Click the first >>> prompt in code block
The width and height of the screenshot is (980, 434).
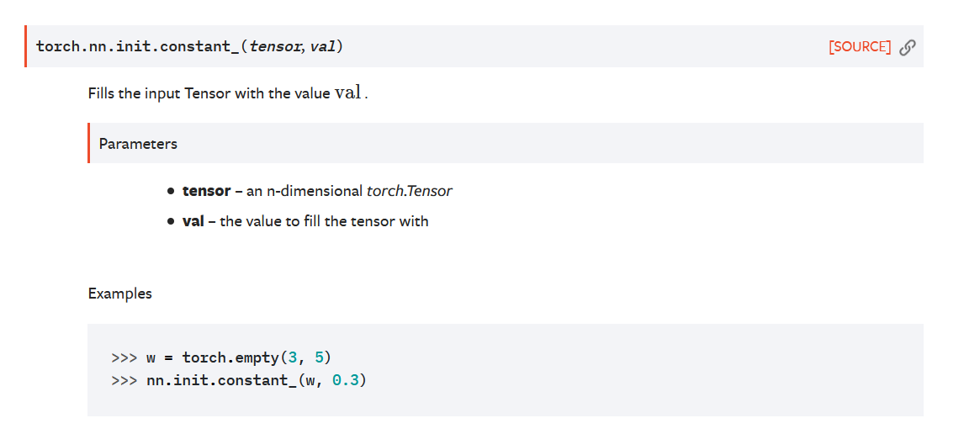pyautogui.click(x=124, y=358)
